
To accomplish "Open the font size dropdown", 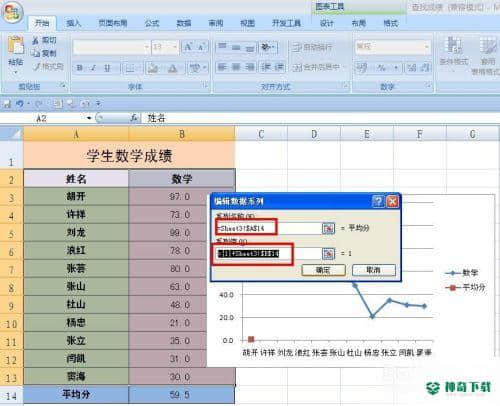I will tap(175, 47).
